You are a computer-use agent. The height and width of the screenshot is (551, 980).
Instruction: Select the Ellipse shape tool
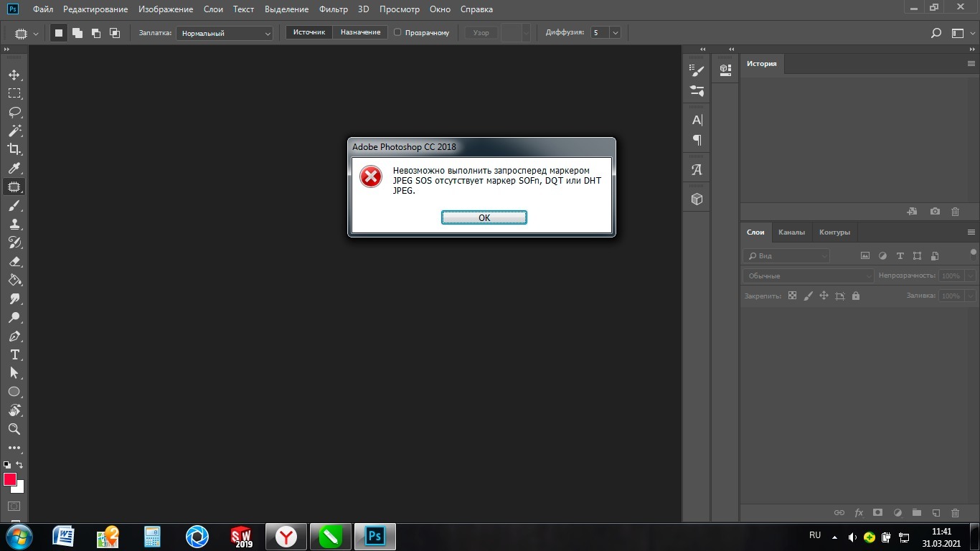pyautogui.click(x=14, y=392)
